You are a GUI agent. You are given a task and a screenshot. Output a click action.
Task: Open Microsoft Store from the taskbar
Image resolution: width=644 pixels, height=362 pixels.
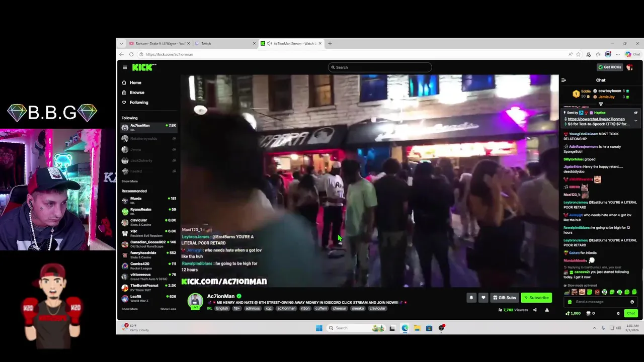429,328
